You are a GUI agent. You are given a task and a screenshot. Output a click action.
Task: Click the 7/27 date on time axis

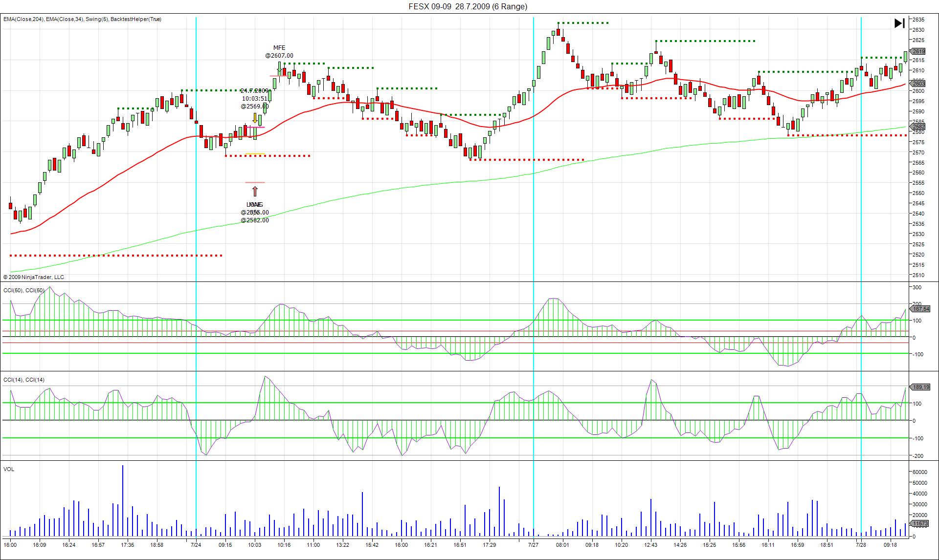(534, 545)
